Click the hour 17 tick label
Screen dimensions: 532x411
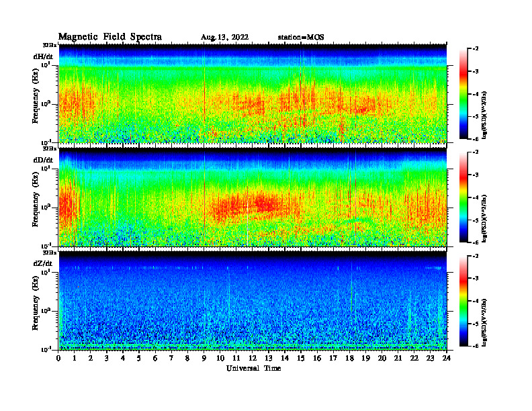pyautogui.click(x=333, y=359)
